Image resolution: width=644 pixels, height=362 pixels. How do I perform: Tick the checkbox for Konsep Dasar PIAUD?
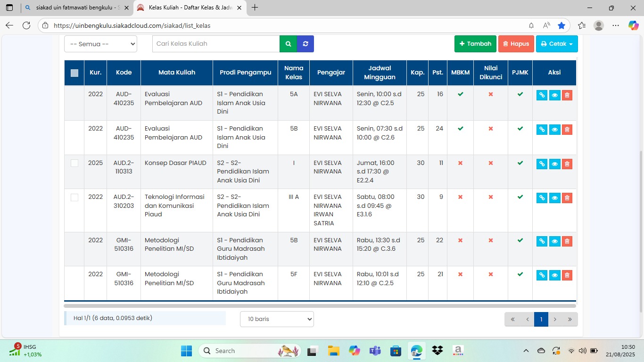(74, 163)
